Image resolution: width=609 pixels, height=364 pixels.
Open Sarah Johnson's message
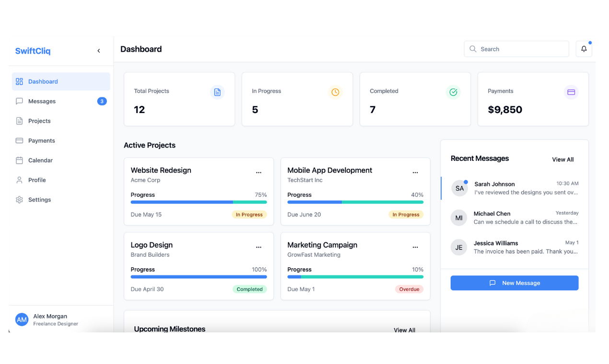tap(515, 188)
